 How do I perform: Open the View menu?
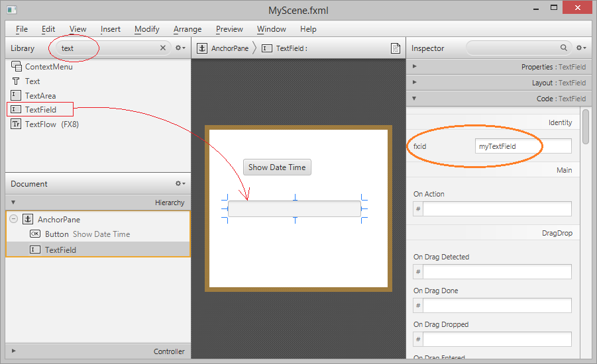tap(78, 29)
